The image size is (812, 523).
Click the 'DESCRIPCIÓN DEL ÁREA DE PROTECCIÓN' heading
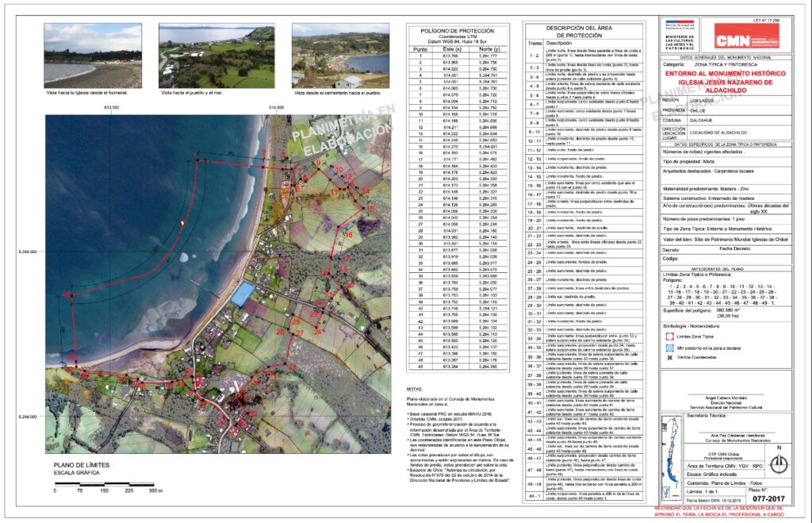pyautogui.click(x=579, y=32)
